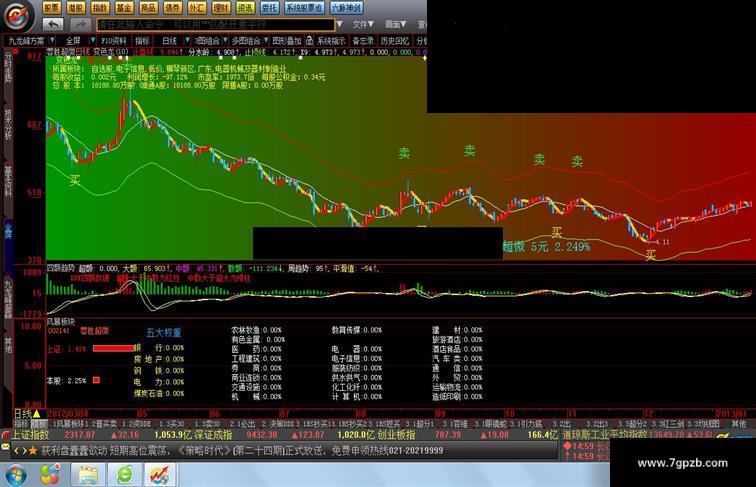
Task: Open the 文件 menu
Action: click(x=363, y=24)
